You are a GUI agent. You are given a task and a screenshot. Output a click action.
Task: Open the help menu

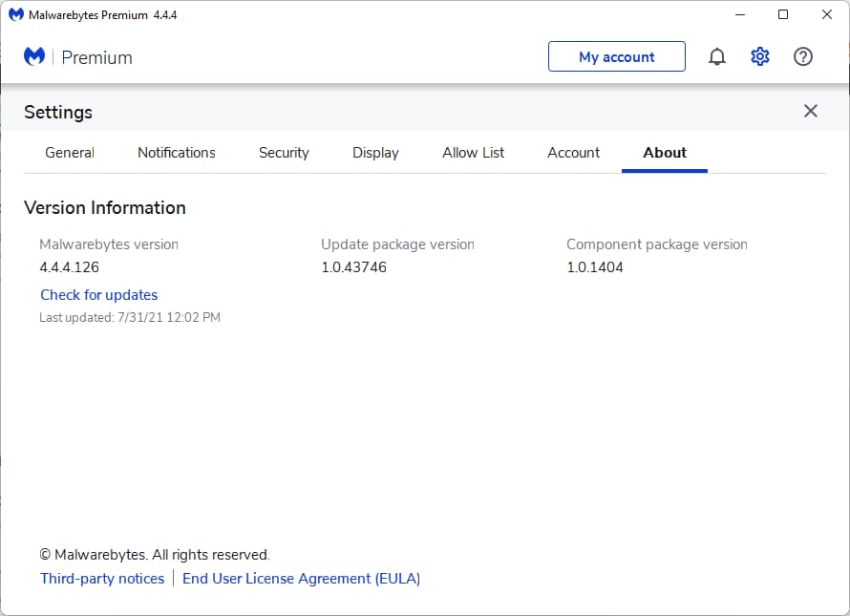(803, 56)
